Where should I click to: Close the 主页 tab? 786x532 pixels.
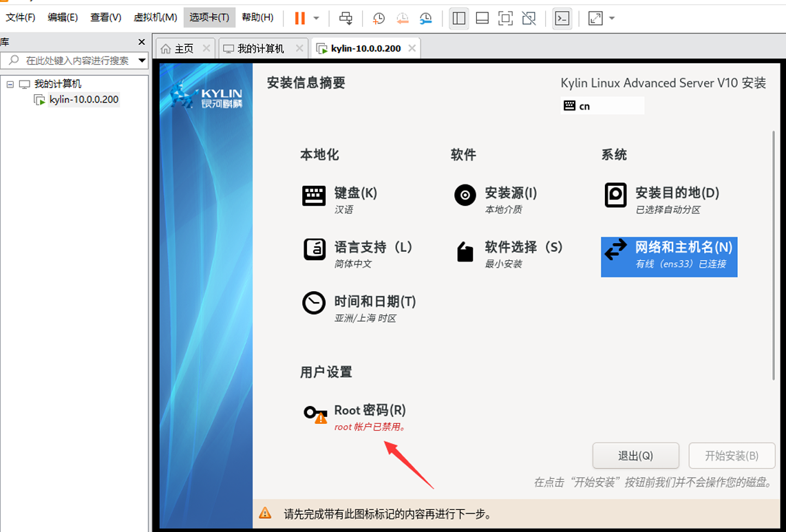tap(206, 48)
